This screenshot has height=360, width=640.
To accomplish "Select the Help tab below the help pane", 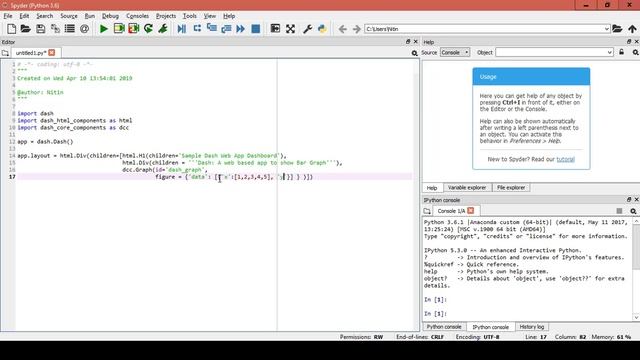I will coord(432,188).
